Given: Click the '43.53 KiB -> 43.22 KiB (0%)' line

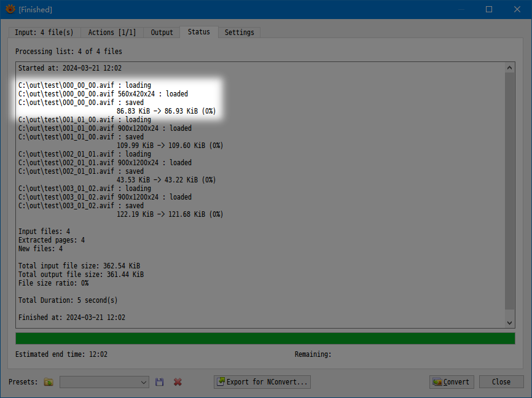Looking at the screenshot, I should pyautogui.click(x=166, y=180).
